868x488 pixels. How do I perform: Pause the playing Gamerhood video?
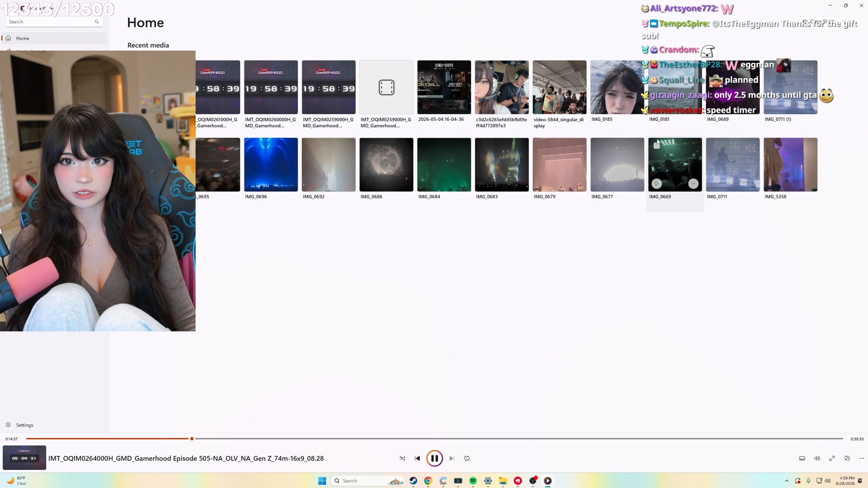[x=434, y=458]
